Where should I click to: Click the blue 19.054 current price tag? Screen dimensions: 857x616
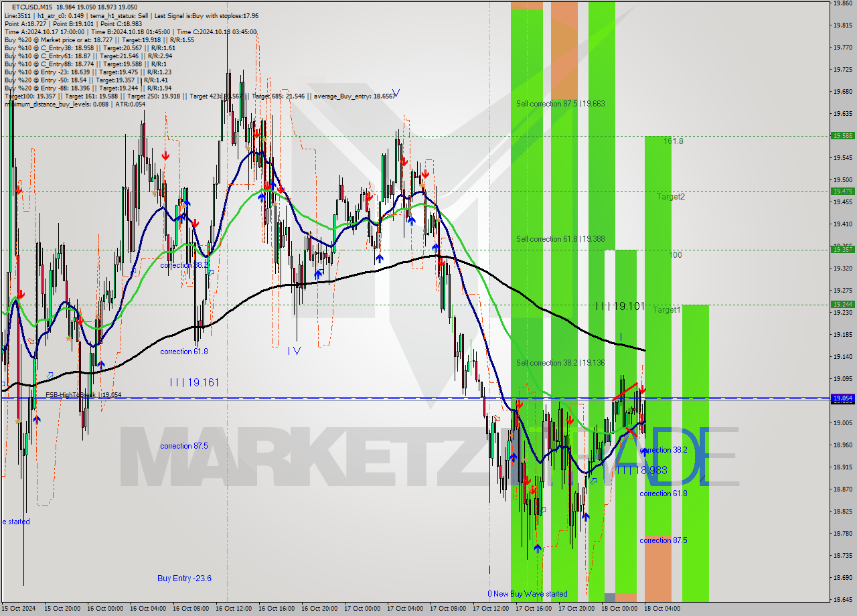(x=843, y=398)
